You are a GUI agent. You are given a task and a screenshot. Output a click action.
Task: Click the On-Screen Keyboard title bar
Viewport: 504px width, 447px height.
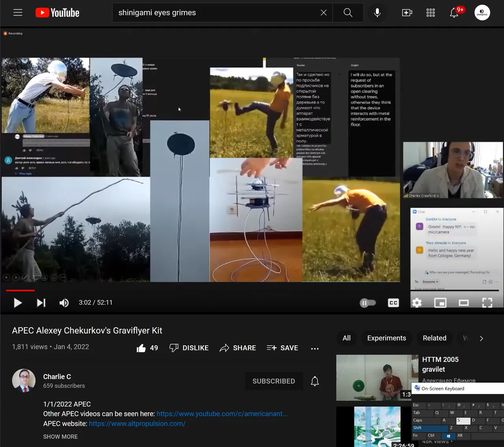(458, 388)
